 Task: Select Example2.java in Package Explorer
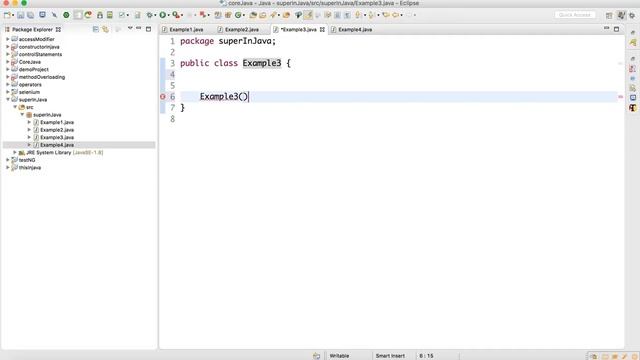point(57,130)
